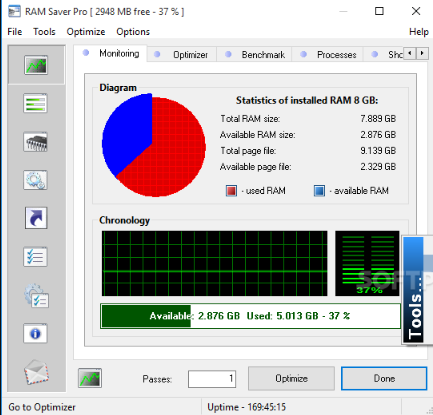Click the Done button
The height and width of the screenshot is (415, 433).
point(384,378)
